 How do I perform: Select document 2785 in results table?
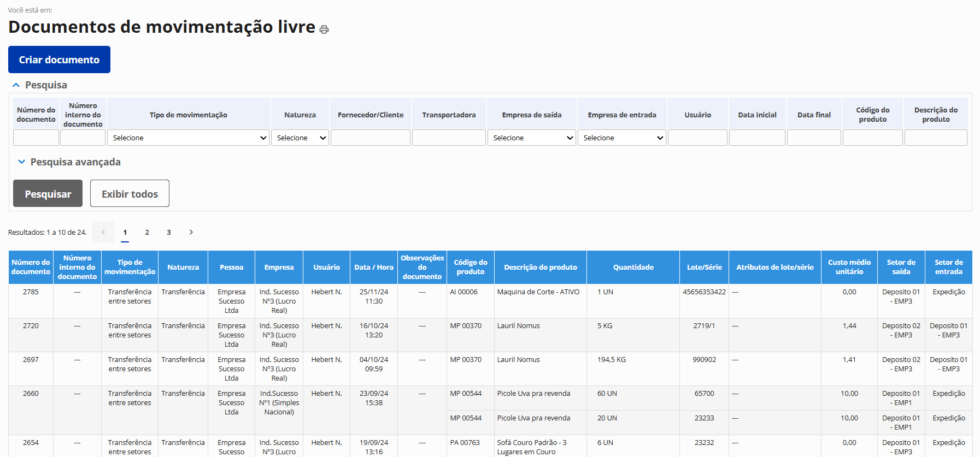click(31, 292)
